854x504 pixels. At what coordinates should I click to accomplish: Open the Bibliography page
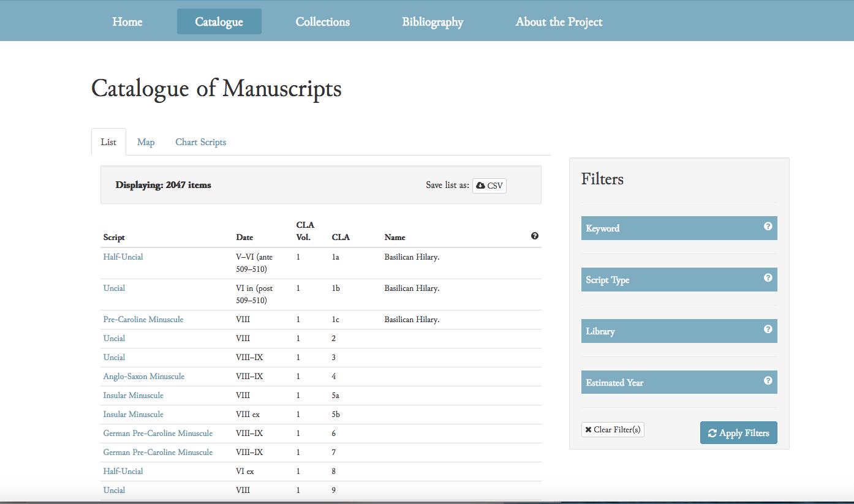[x=433, y=22]
